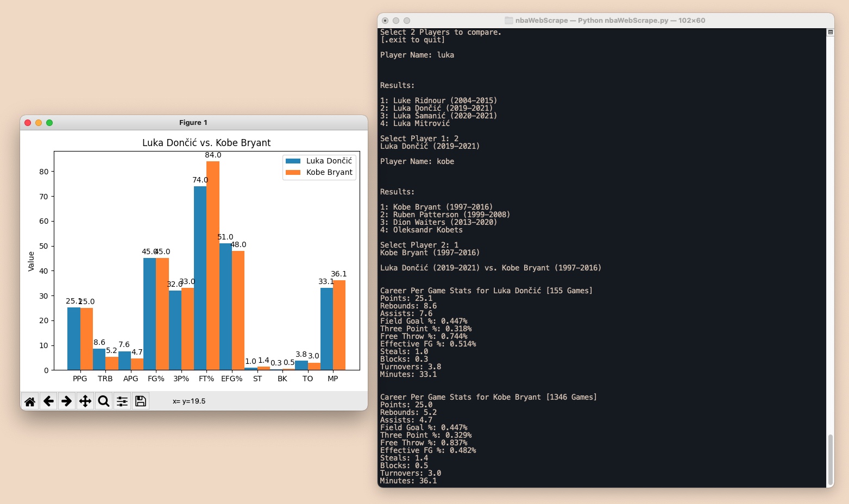Image resolution: width=849 pixels, height=504 pixels.
Task: Click terminal line 'Minutes: 36.1'
Action: [408, 481]
